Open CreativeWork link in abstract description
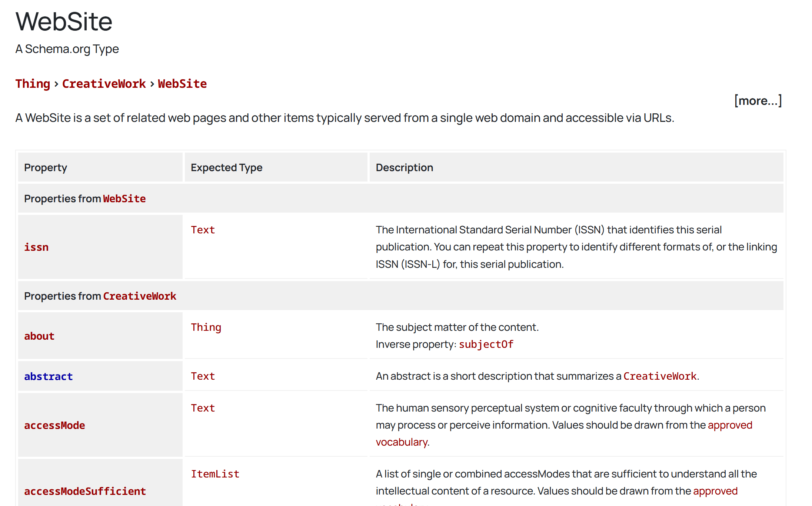Image resolution: width=812 pixels, height=506 pixels. [x=660, y=376]
